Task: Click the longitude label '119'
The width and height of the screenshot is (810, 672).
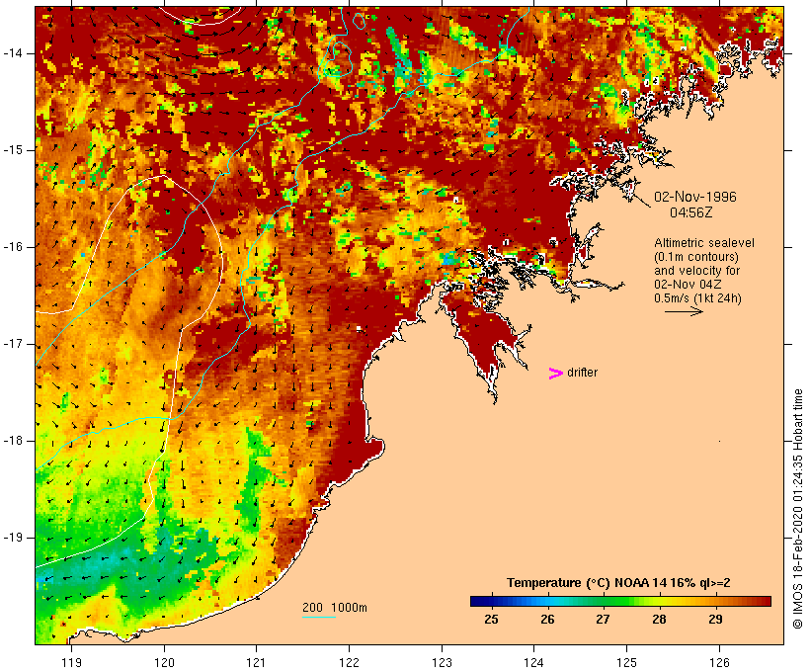Action: coord(71,662)
